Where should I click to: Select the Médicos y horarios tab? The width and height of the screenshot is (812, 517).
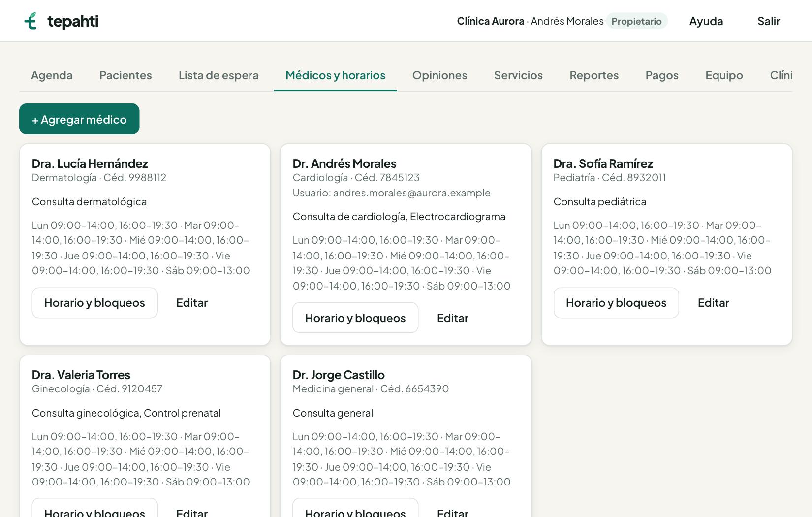click(336, 75)
